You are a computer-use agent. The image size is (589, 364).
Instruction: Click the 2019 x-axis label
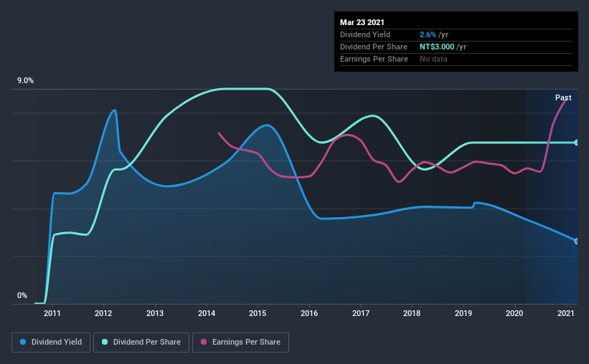(463, 313)
